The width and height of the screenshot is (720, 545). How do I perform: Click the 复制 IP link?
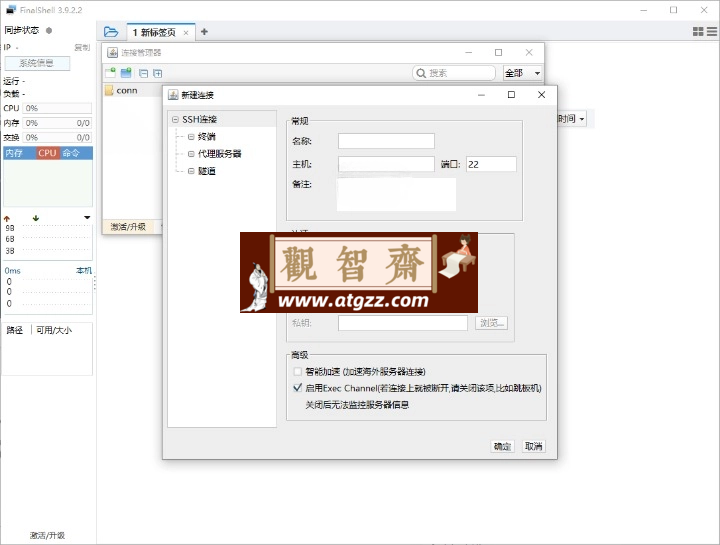[x=82, y=47]
